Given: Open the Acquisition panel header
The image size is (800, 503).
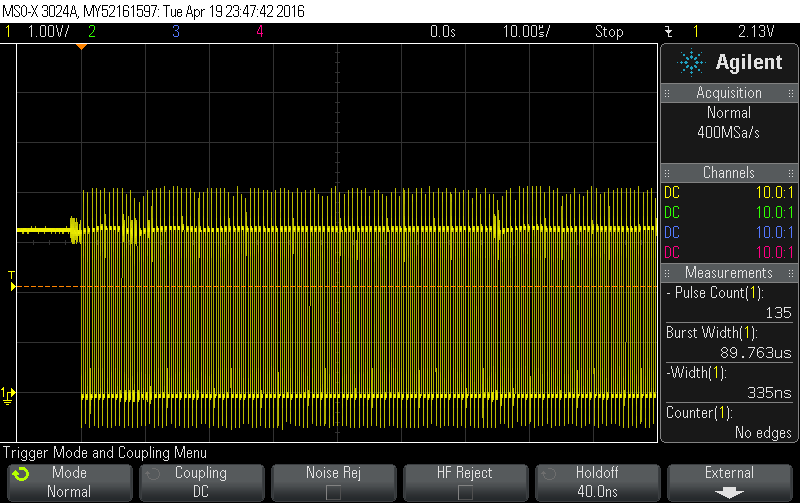Looking at the screenshot, I should (x=729, y=92).
